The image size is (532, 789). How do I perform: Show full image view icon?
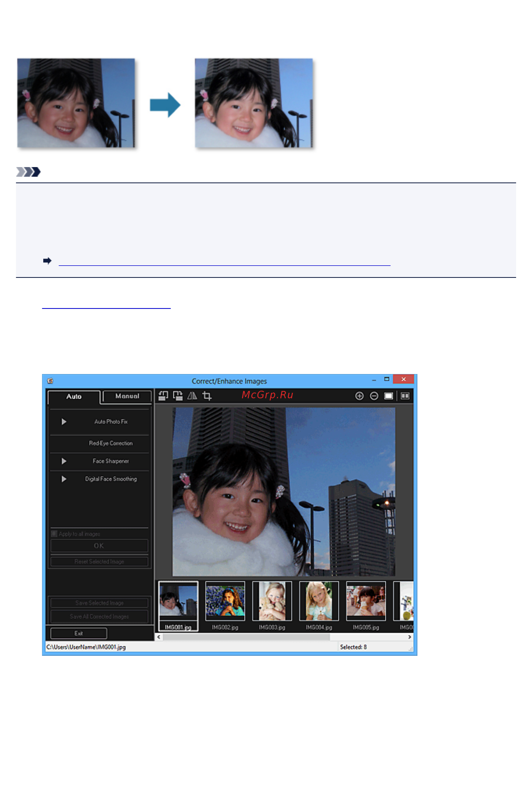click(x=388, y=396)
